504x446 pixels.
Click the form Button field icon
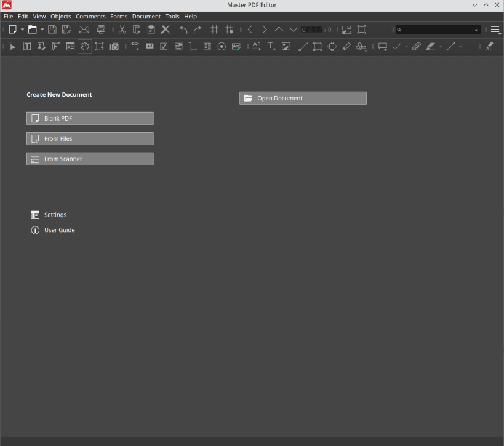(150, 46)
